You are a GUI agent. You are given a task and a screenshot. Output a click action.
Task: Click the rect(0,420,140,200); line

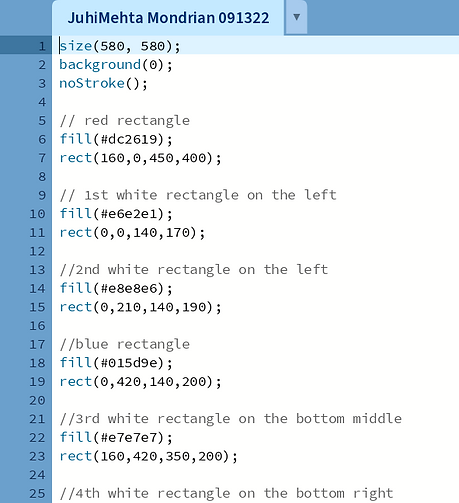140,381
